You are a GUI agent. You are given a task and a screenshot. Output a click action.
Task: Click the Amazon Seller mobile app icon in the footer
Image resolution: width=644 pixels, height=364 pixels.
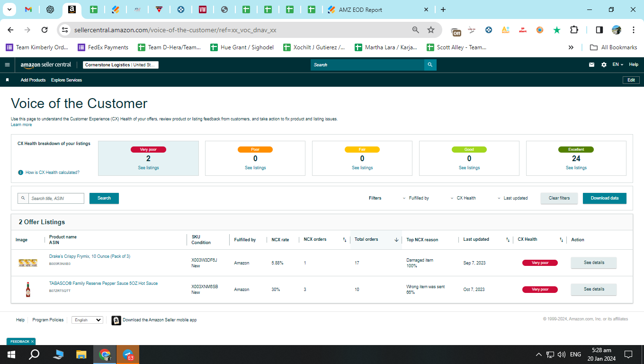pos(116,320)
